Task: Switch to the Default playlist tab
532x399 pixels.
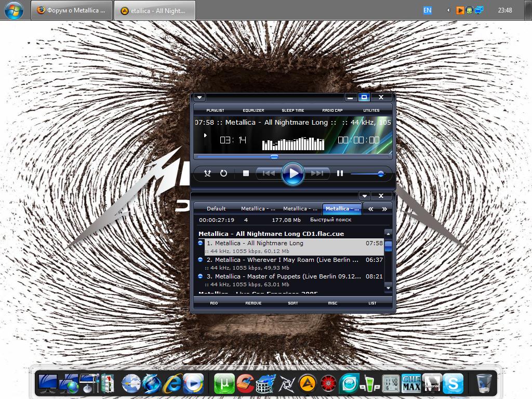Action: coord(216,209)
